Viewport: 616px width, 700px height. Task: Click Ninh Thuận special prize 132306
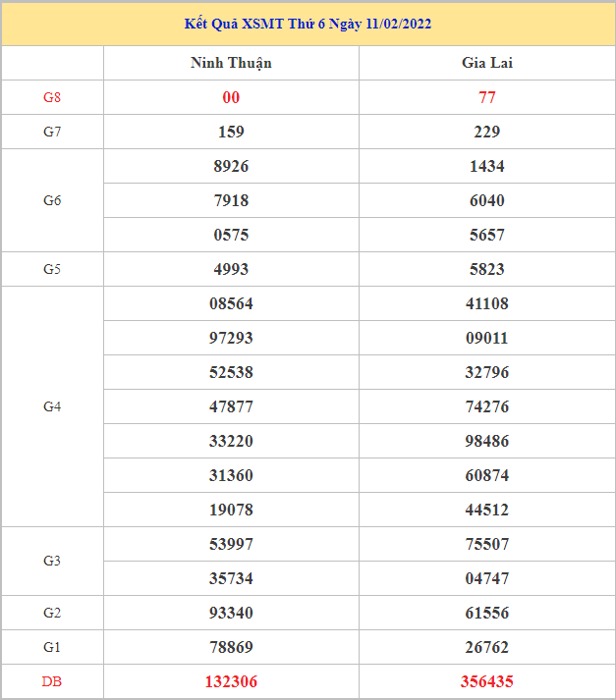(x=231, y=681)
